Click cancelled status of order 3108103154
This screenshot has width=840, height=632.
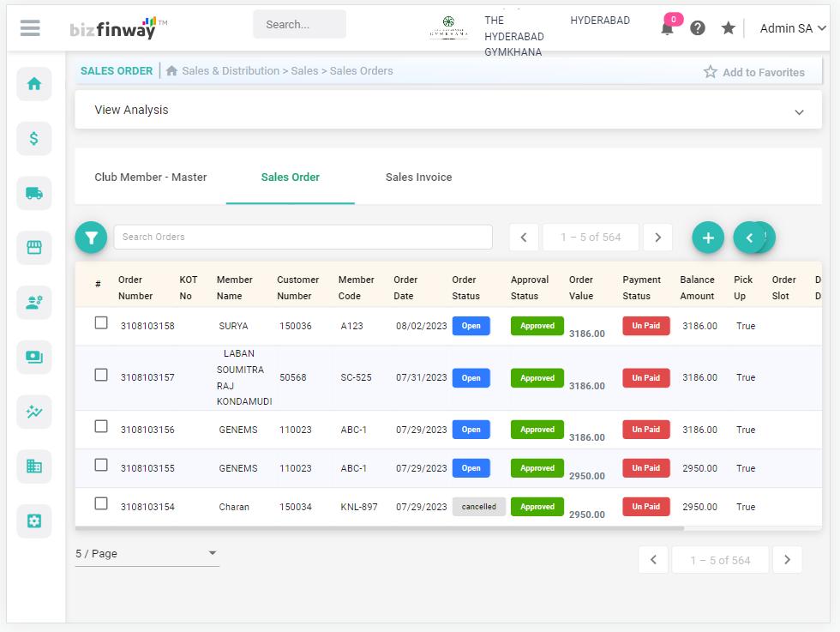pos(479,507)
